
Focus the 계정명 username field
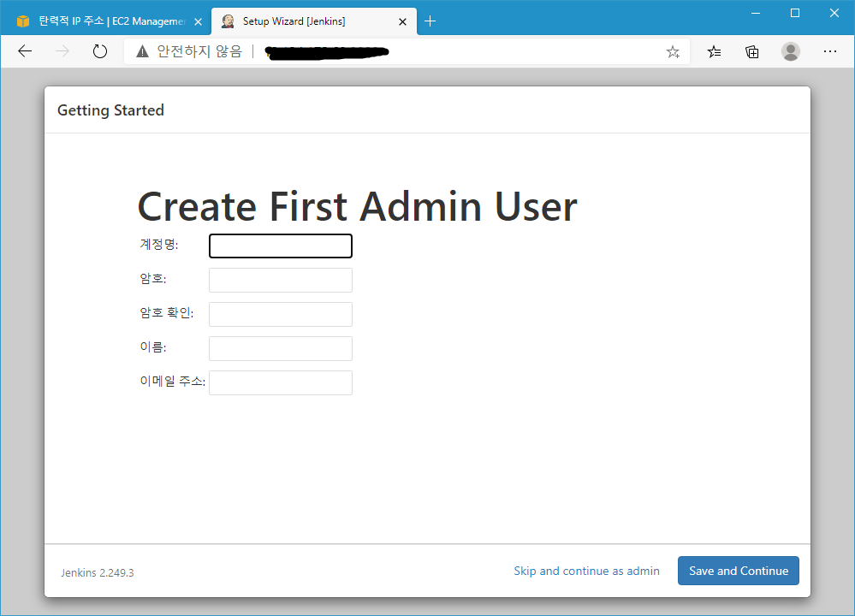[280, 246]
